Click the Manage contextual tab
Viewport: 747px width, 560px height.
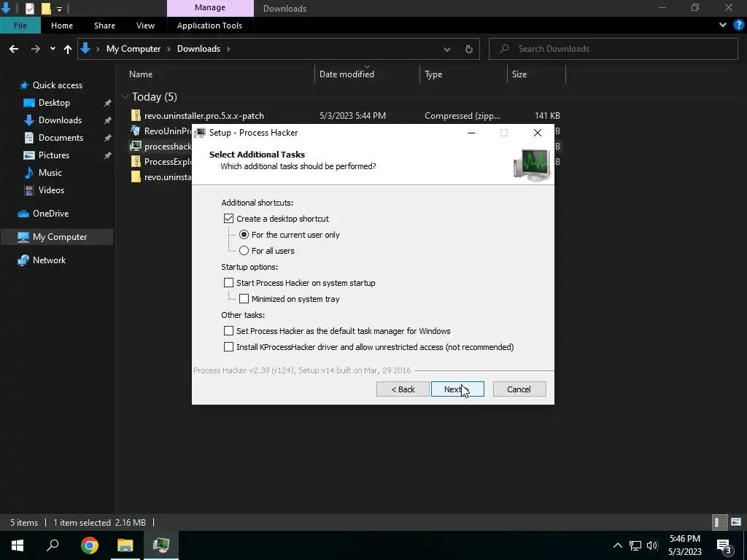210,8
